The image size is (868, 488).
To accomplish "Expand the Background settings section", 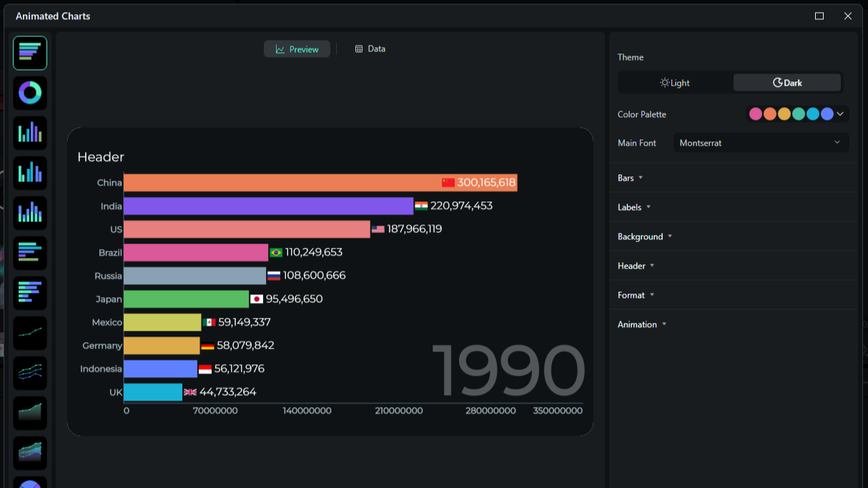I will click(644, 236).
